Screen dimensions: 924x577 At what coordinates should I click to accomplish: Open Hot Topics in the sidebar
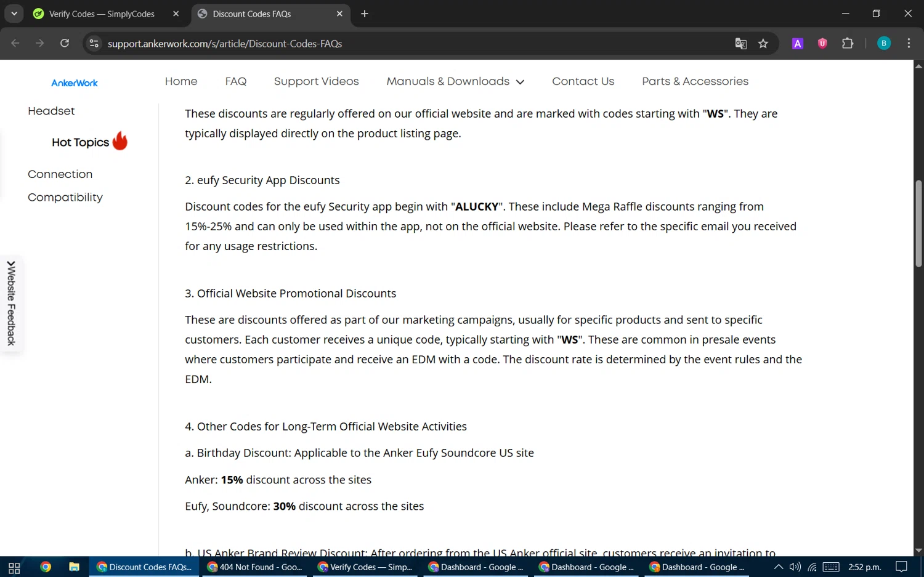click(x=80, y=142)
